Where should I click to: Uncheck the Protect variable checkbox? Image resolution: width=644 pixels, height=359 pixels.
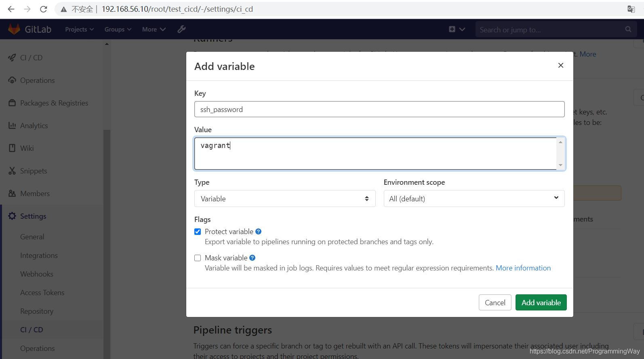coord(198,232)
